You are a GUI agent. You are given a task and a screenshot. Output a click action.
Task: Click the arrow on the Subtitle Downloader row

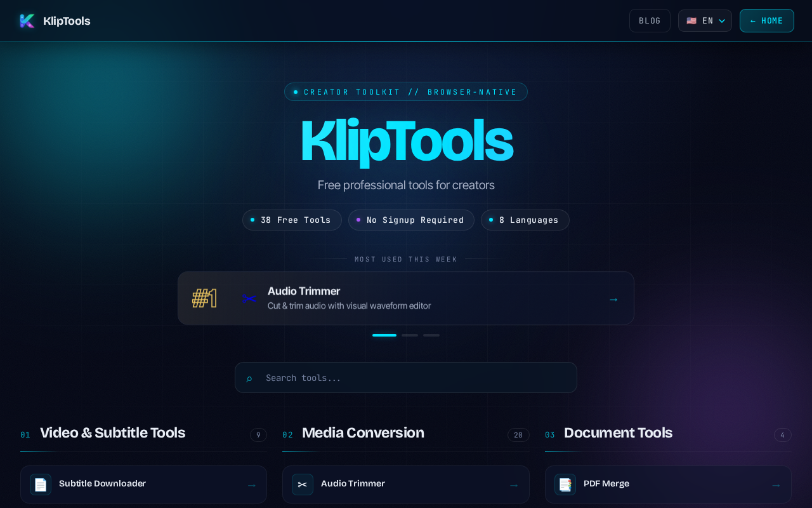252,485
